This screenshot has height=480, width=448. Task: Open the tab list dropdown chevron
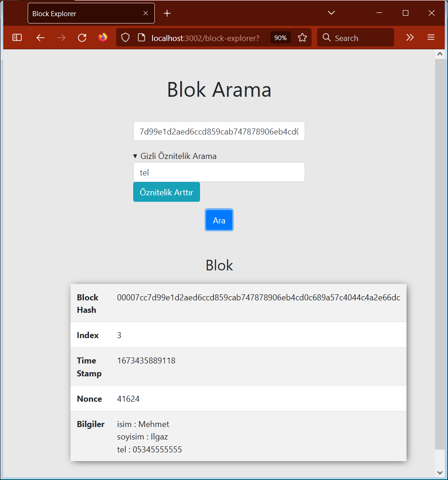331,13
